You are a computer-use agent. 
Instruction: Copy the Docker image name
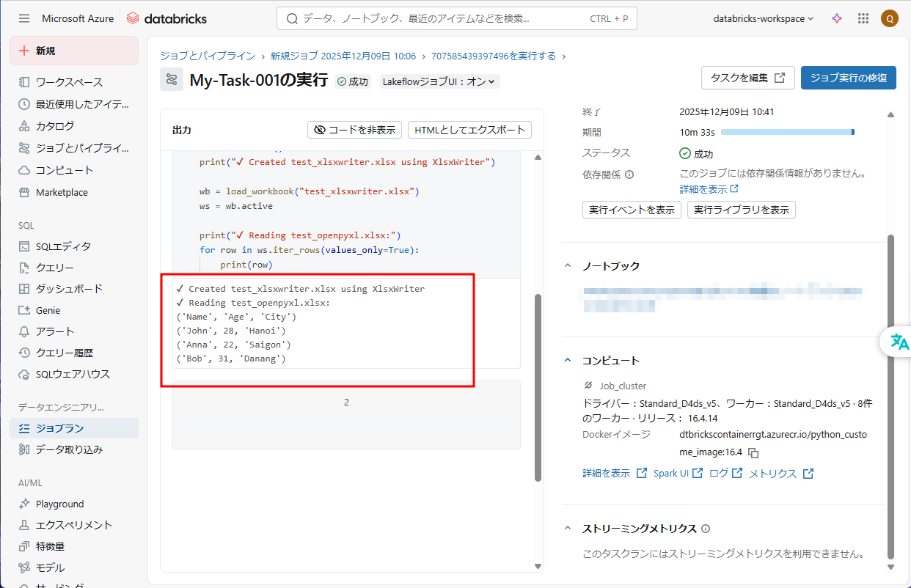coord(753,453)
